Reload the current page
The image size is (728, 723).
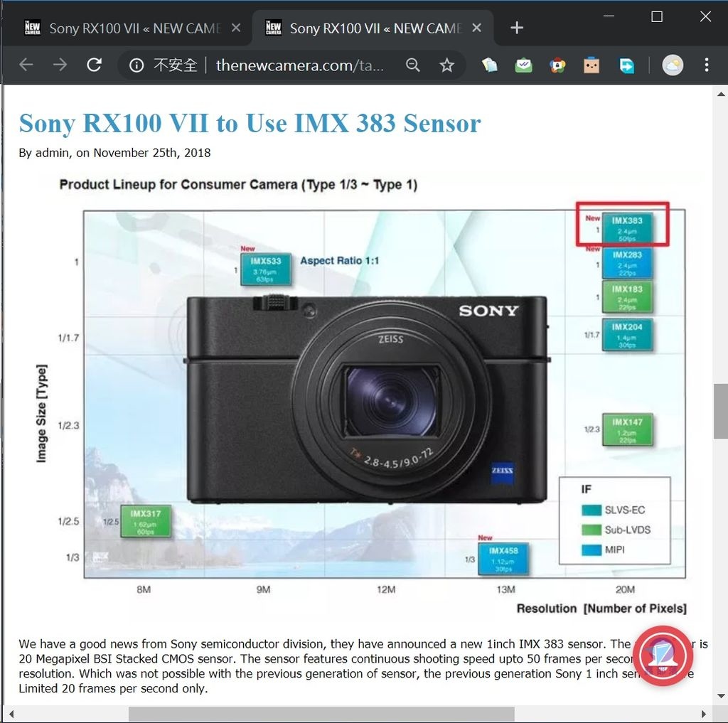(x=95, y=65)
